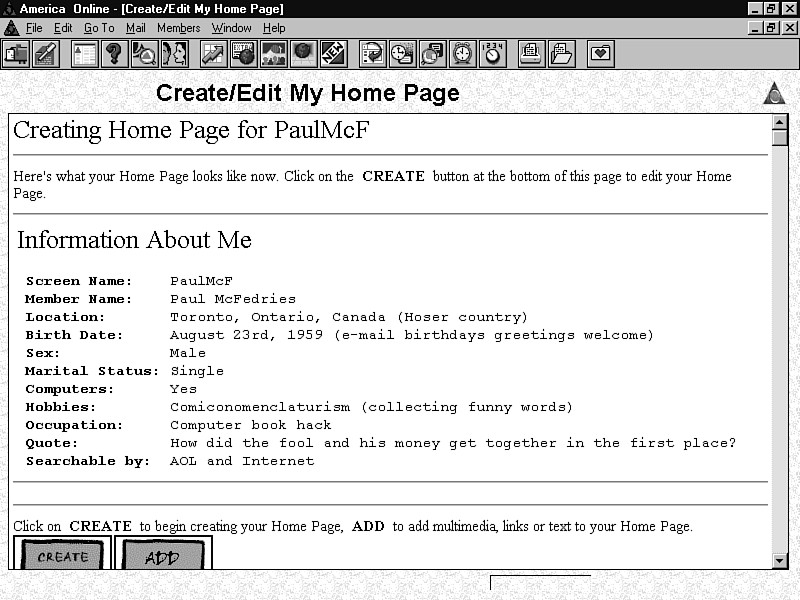Click the AOL triangle logo beside page heading
This screenshot has width=800, height=600.
pyautogui.click(x=774, y=93)
